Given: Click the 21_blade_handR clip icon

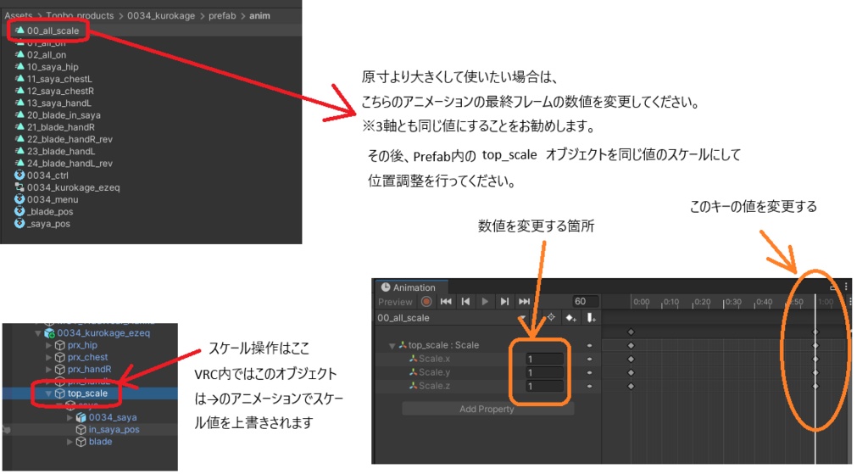Looking at the screenshot, I should click(20, 127).
